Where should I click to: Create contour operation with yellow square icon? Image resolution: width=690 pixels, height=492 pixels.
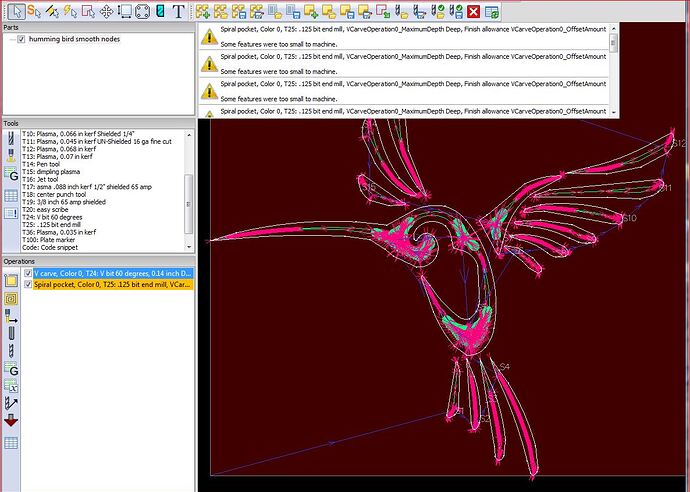[x=11, y=280]
